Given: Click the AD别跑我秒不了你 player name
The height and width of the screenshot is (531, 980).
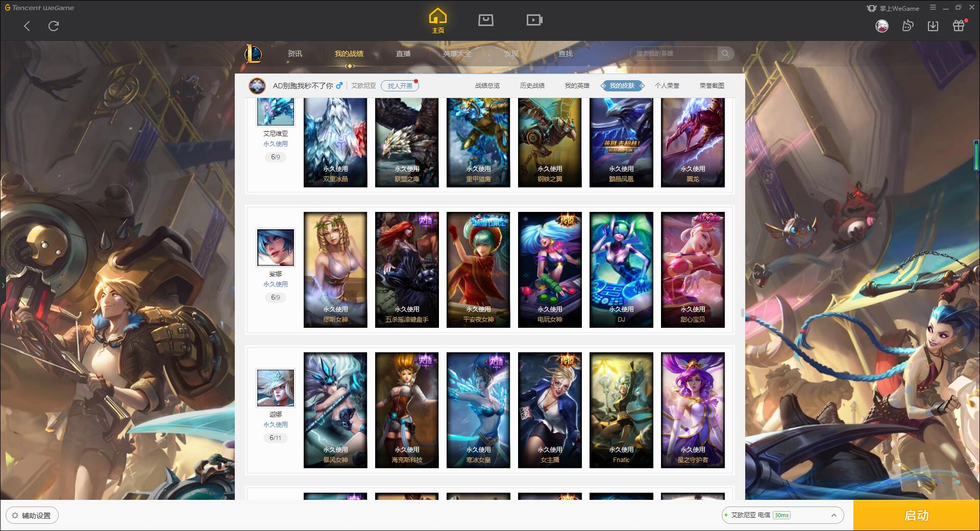Looking at the screenshot, I should click(x=303, y=86).
